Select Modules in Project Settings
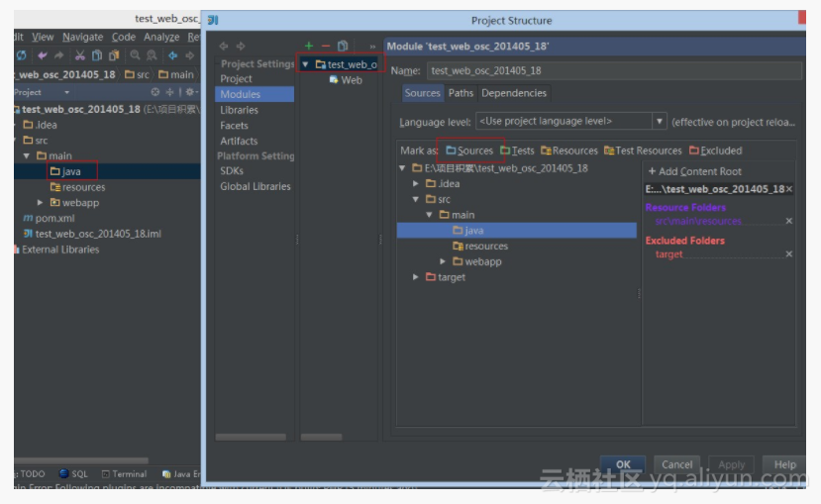Image resolution: width=821 pixels, height=504 pixels. [x=255, y=94]
